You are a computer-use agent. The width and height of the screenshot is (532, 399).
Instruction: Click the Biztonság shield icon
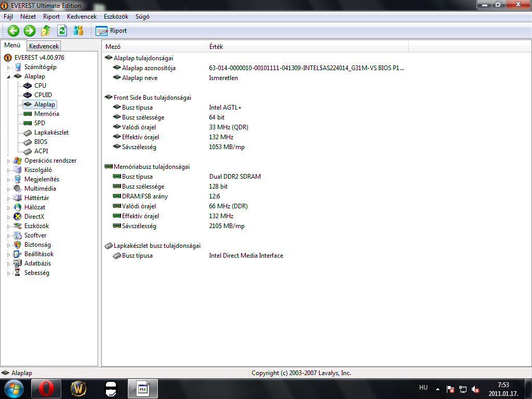pos(18,245)
